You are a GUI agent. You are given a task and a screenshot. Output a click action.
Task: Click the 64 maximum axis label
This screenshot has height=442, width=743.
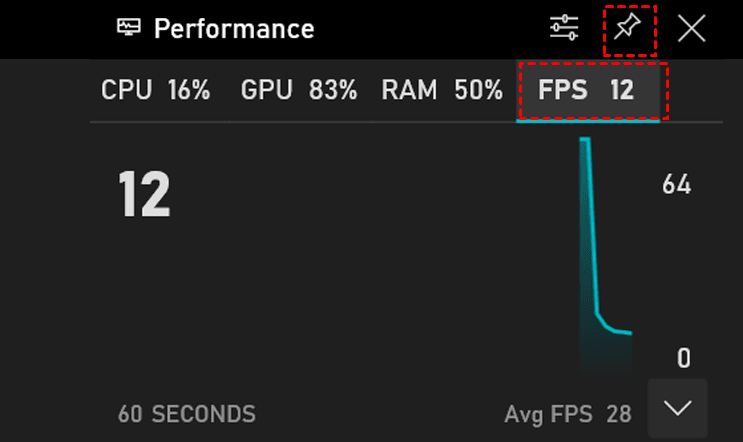click(676, 185)
